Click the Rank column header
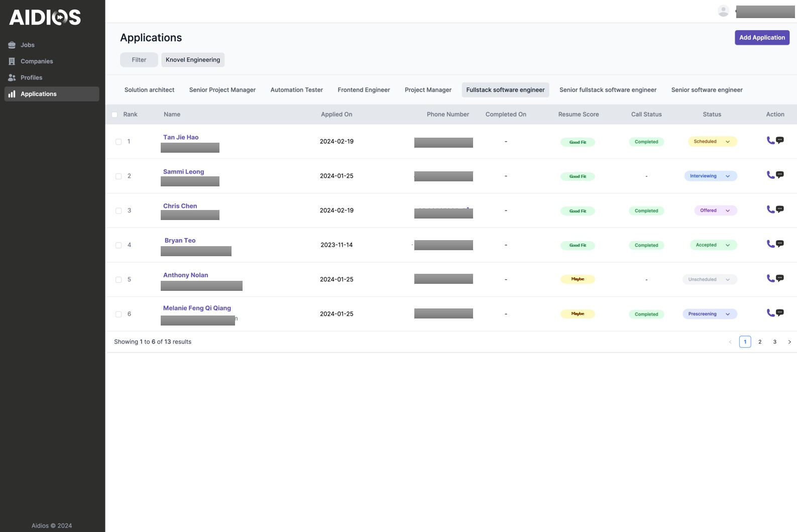797x532 pixels. coord(130,115)
